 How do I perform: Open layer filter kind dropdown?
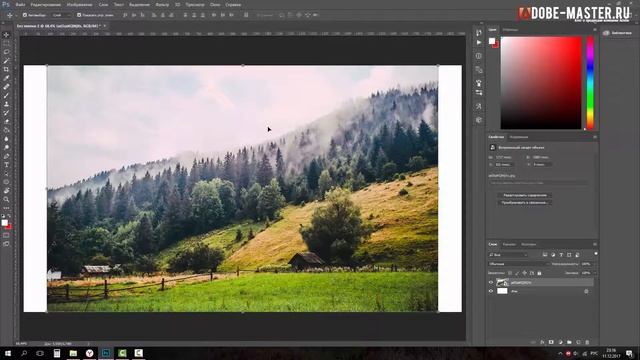click(508, 255)
